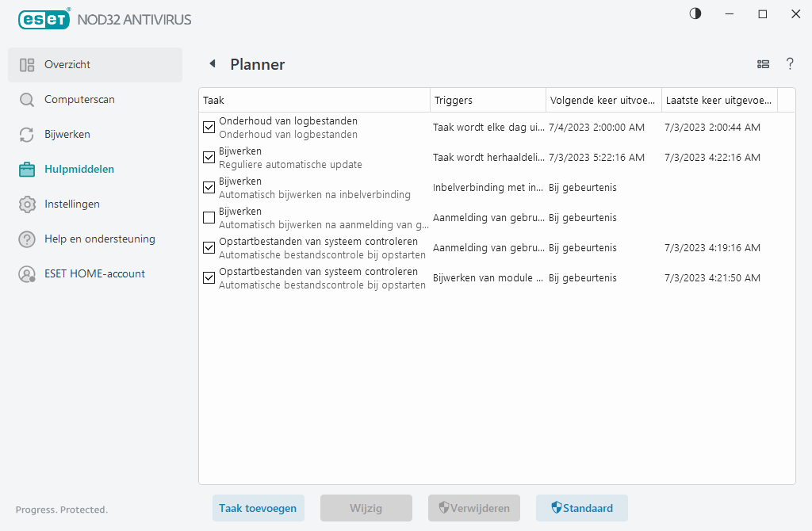The height and width of the screenshot is (531, 812).
Task: Toggle dark mode with the contrast icon
Action: coord(695,13)
